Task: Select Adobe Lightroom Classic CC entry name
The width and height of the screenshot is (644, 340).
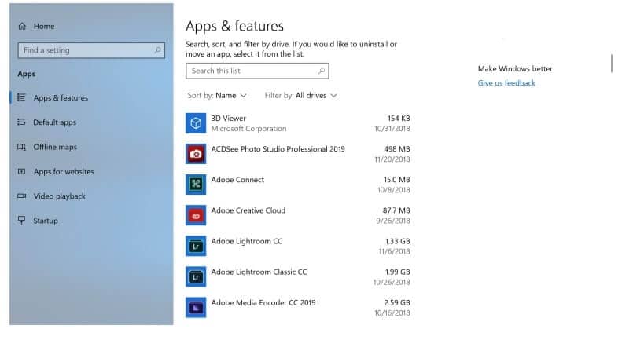Action: 259,272
